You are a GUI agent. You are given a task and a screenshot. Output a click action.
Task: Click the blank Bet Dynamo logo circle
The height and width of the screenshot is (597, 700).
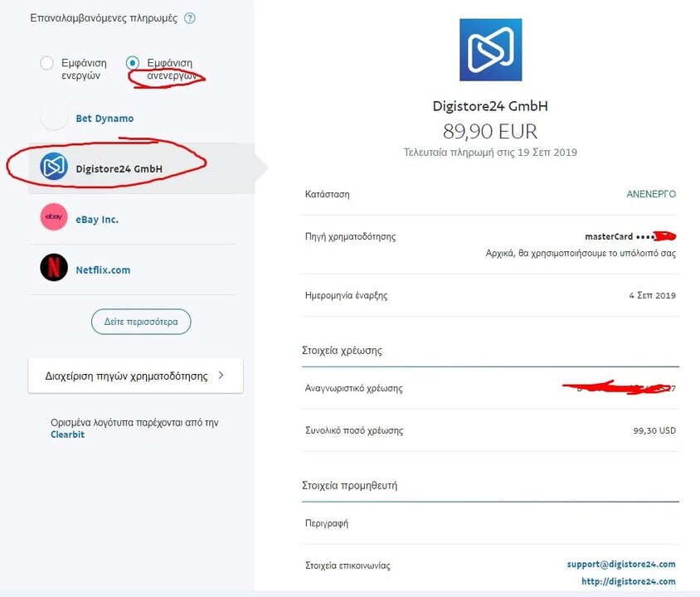point(54,116)
